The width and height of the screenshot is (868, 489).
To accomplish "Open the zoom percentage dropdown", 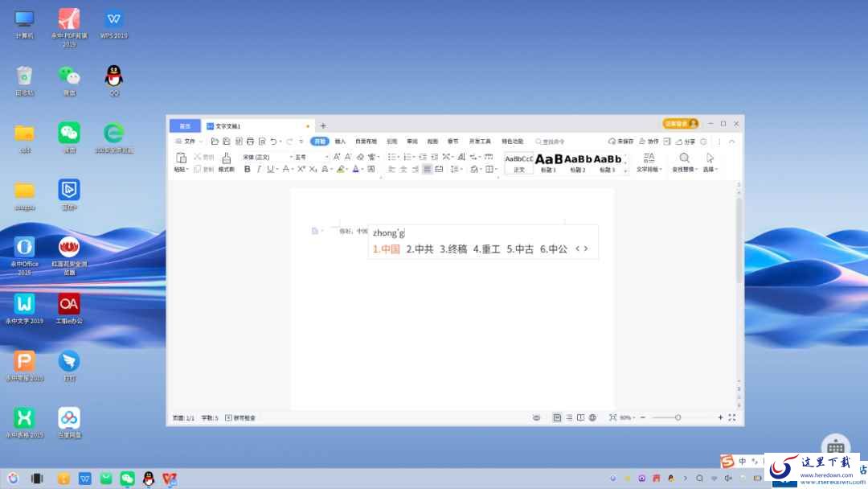I will pyautogui.click(x=627, y=417).
